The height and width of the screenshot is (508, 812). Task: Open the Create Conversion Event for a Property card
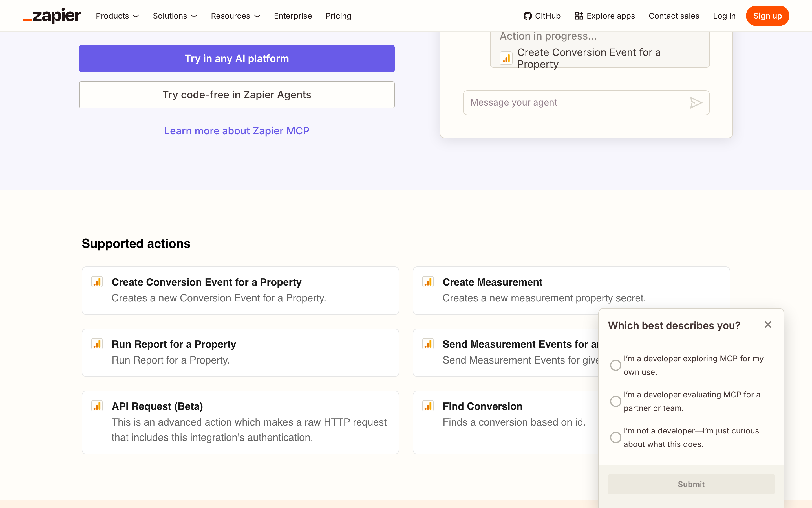coord(240,291)
